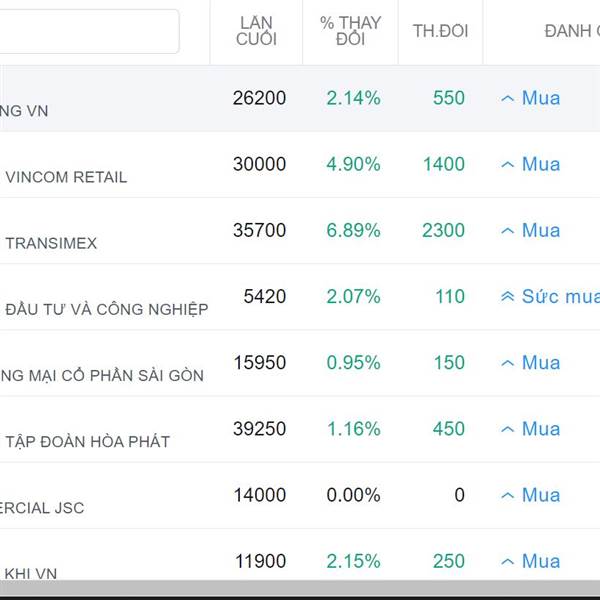The height and width of the screenshot is (600, 600).
Task: Click change value 550
Action: click(x=449, y=98)
